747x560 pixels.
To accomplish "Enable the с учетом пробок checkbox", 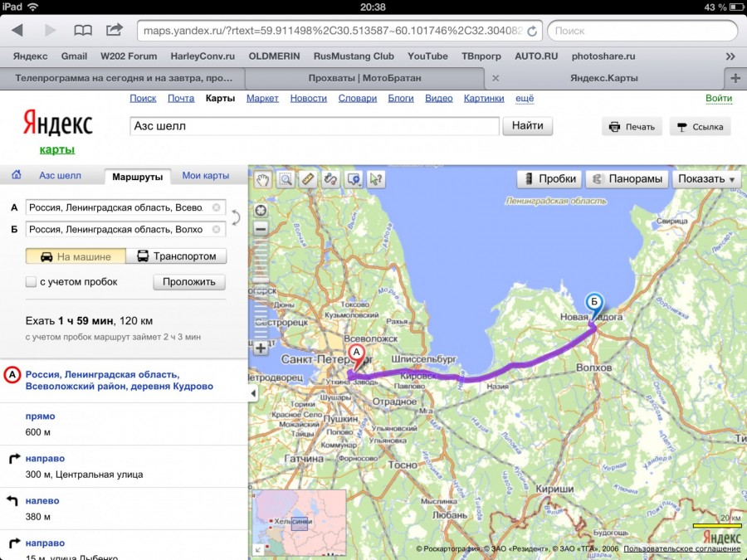I will (31, 282).
